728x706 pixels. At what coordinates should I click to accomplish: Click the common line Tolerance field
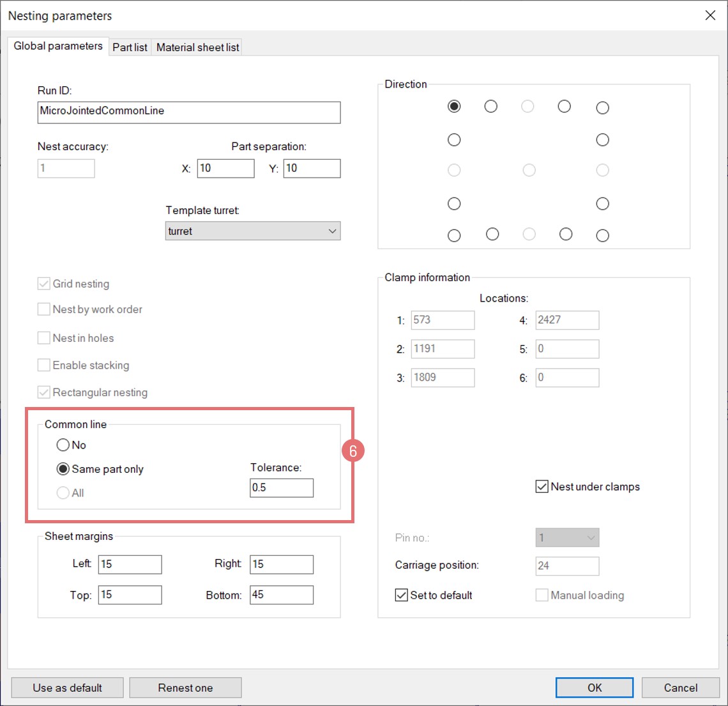click(282, 487)
